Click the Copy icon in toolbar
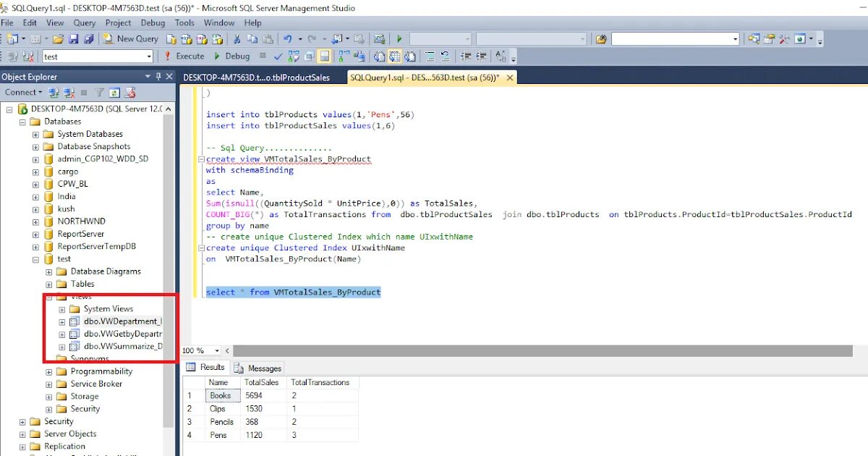Image resolution: width=868 pixels, height=456 pixels. click(252, 39)
